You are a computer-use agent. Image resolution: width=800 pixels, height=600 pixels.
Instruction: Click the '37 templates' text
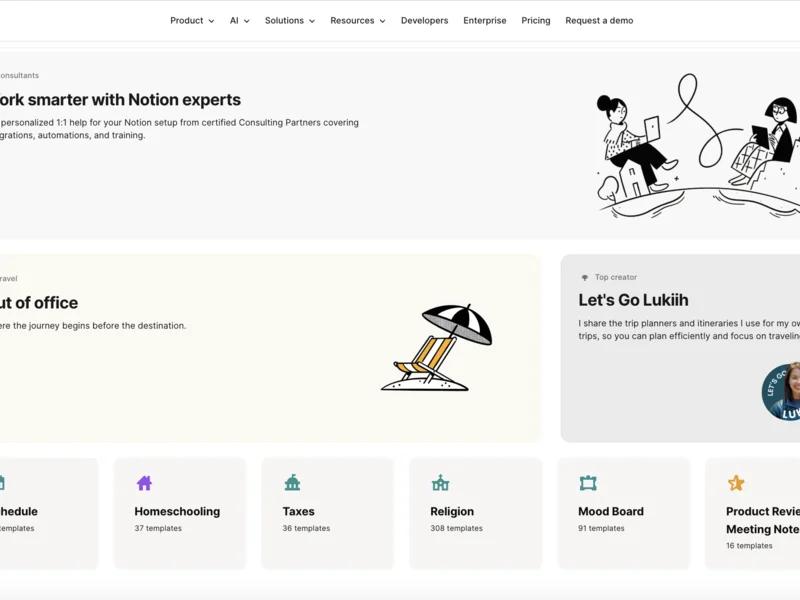pos(158,528)
